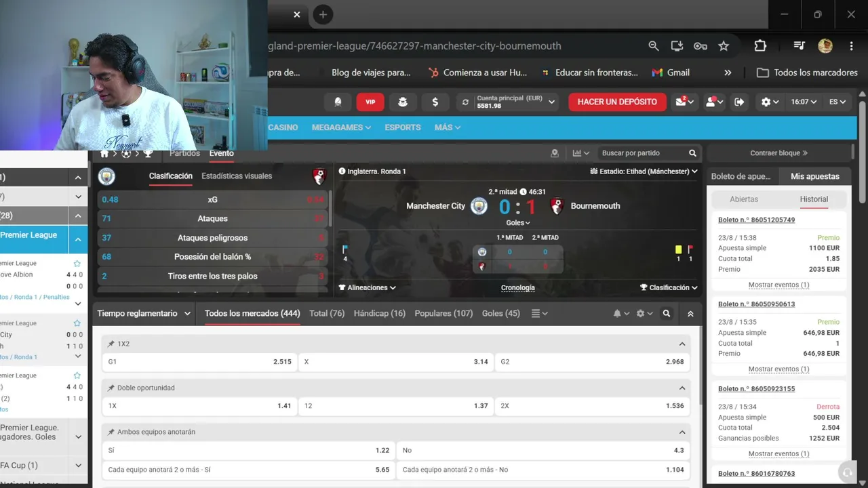Click Contraer bloque button
This screenshot has width=868, height=488.
pyautogui.click(x=778, y=153)
